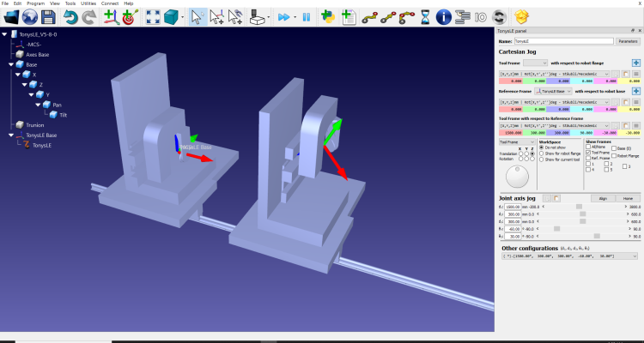Image resolution: width=644 pixels, height=343 pixels.
Task: Select the Trunion tree item
Action: coord(34,124)
